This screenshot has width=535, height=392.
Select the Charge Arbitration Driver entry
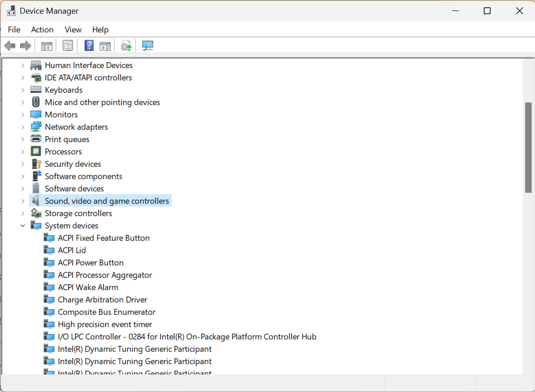[102, 299]
